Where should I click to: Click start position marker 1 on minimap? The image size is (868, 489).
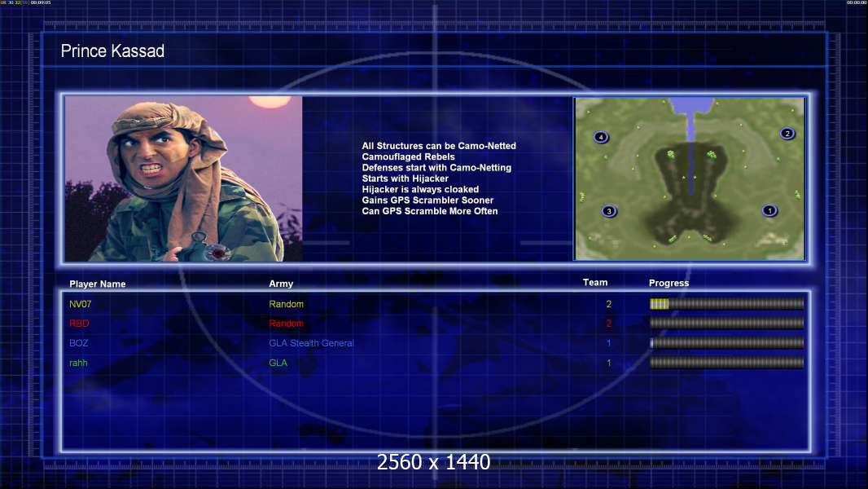coord(769,210)
